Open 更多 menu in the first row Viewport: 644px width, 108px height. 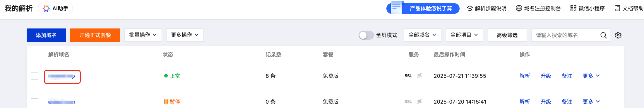591,76
